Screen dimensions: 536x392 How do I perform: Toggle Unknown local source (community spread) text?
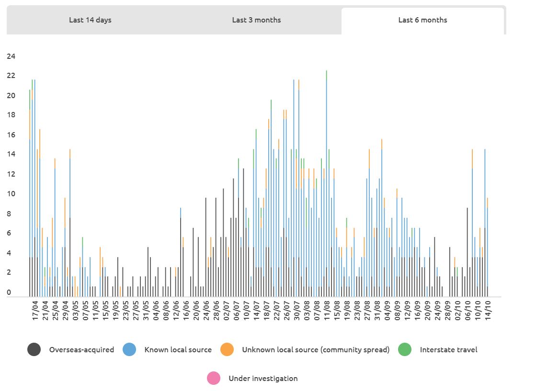click(x=316, y=350)
